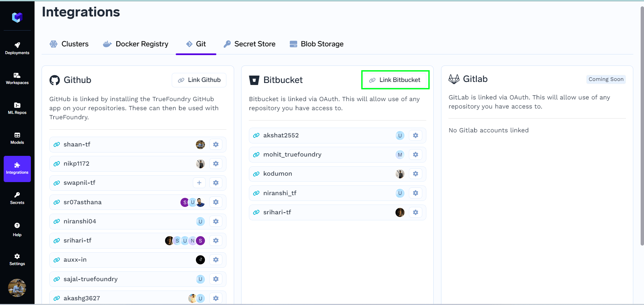The height and width of the screenshot is (305, 644).
Task: Open settings gear for akshat2552
Action: tap(416, 135)
